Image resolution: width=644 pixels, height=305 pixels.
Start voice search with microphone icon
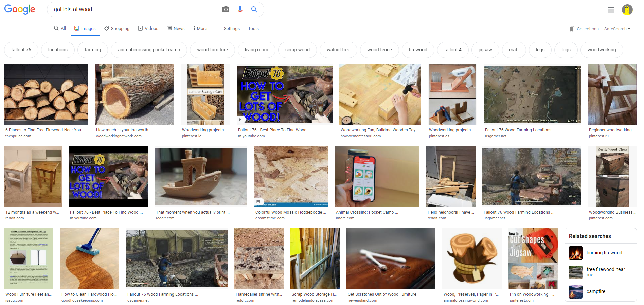click(x=240, y=10)
